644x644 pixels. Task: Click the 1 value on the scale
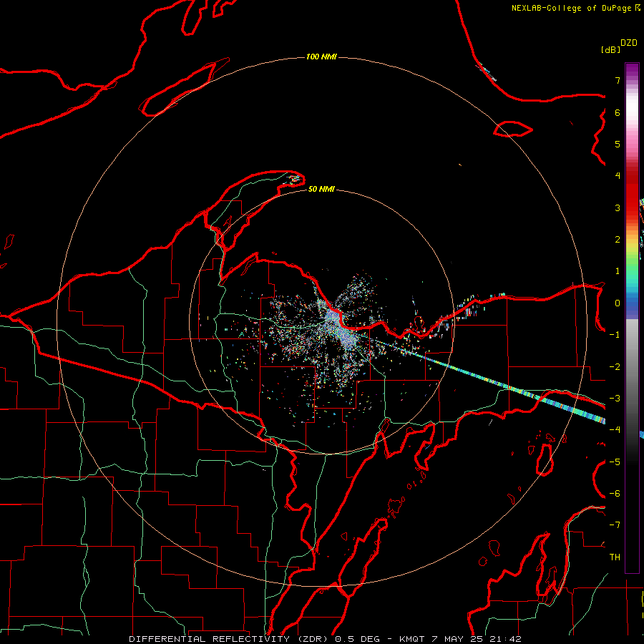(x=618, y=271)
